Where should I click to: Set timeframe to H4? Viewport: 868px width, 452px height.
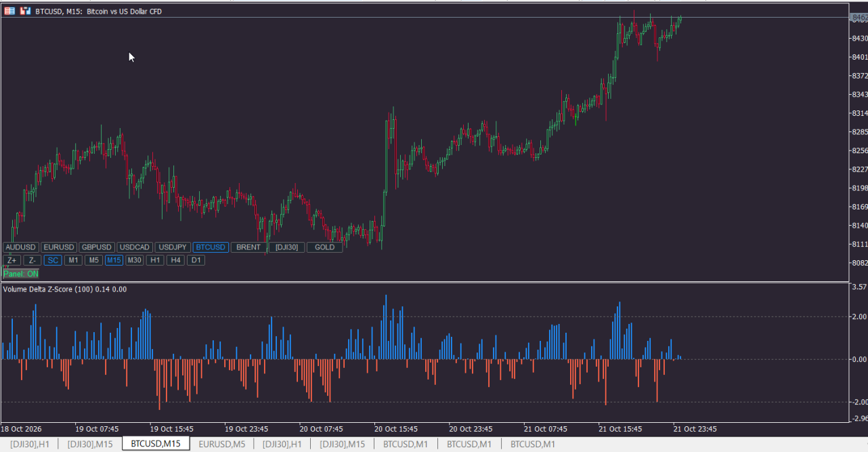tap(176, 260)
